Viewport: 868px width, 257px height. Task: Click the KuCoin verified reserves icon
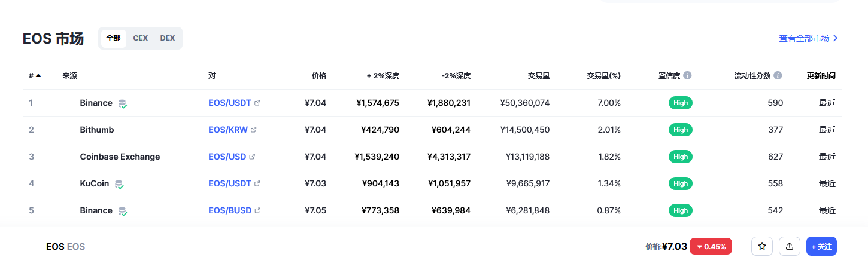(x=119, y=184)
